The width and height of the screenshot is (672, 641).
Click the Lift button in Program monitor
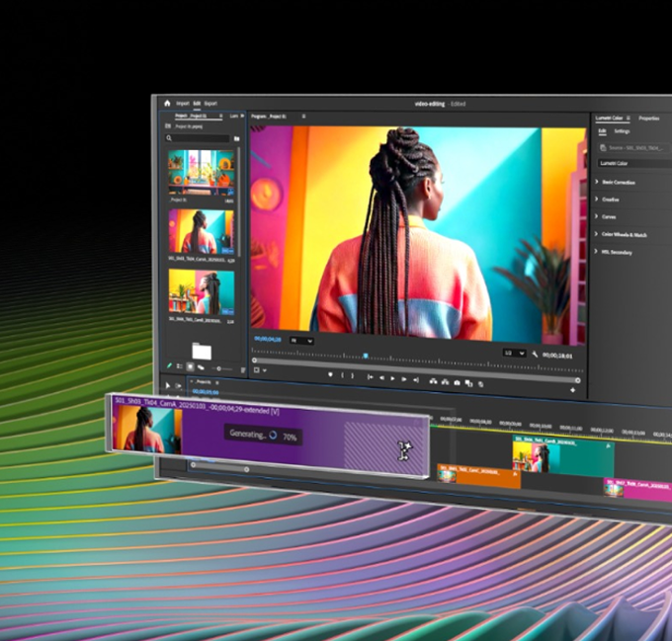point(433,381)
